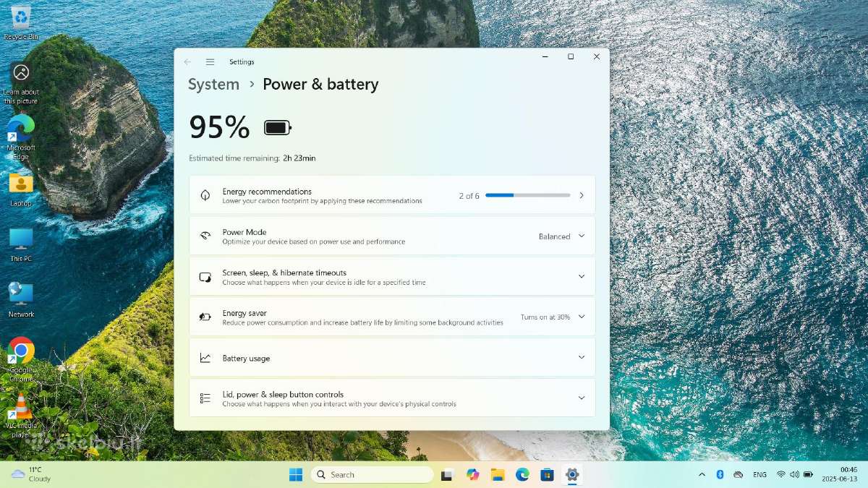Click the 'Power & battery' page title
Image resolution: width=868 pixels, height=488 pixels.
click(320, 85)
